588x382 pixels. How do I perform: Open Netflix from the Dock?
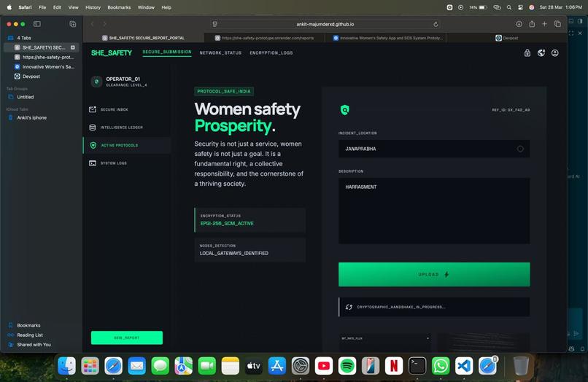point(394,365)
